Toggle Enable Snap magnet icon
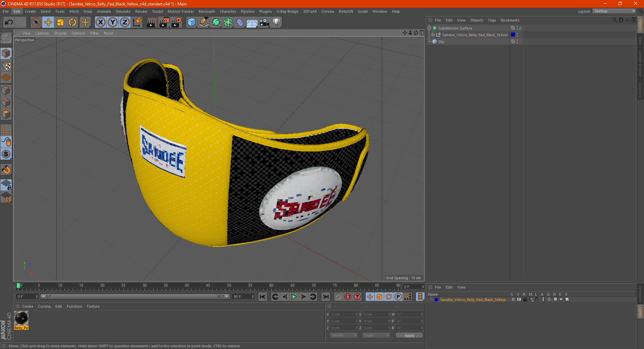The height and width of the screenshot is (349, 644). (6, 170)
